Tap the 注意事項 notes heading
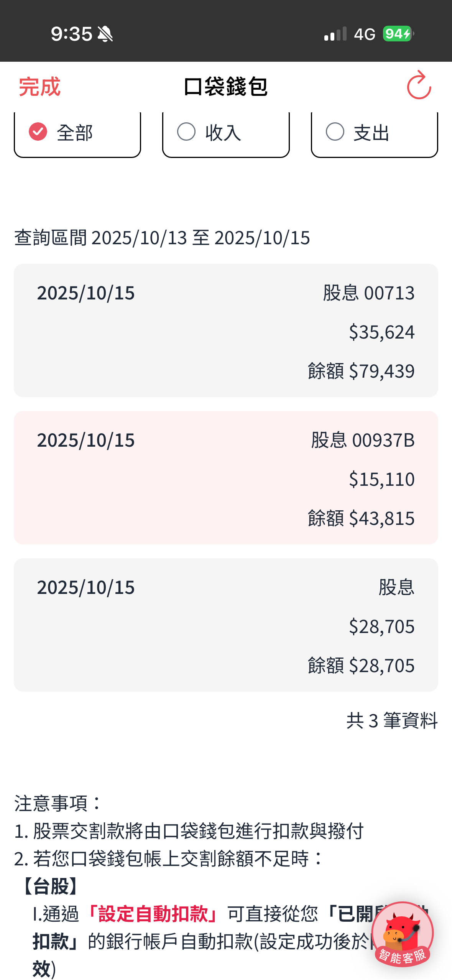Image resolution: width=452 pixels, height=980 pixels. [x=58, y=803]
